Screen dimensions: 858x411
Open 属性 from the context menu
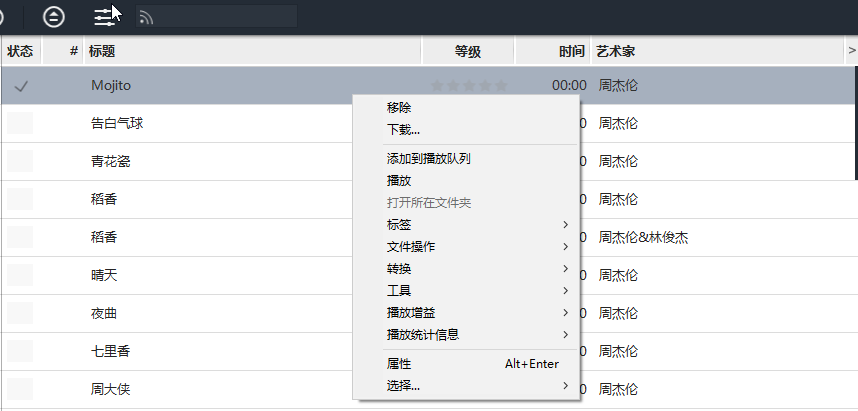click(466, 364)
